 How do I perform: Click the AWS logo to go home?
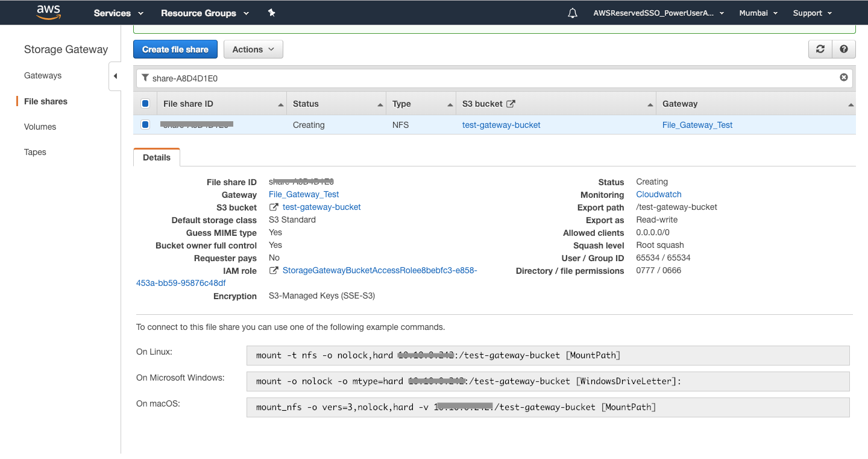pos(48,12)
